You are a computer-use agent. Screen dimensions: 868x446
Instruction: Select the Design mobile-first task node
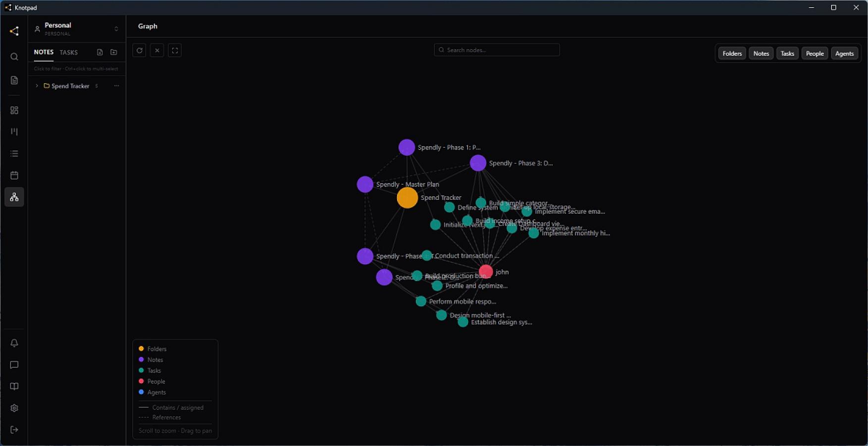(442, 315)
